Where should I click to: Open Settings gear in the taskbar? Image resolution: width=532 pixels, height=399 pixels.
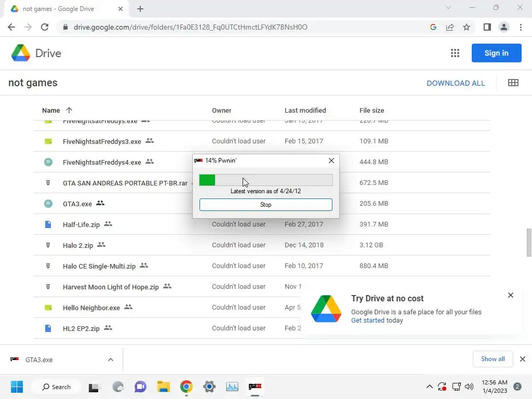(209, 387)
